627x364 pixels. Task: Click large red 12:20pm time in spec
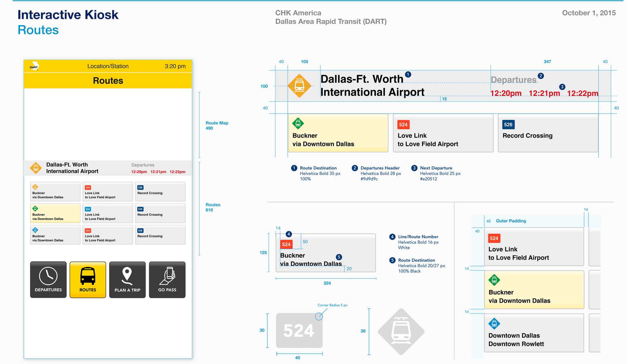click(x=506, y=93)
